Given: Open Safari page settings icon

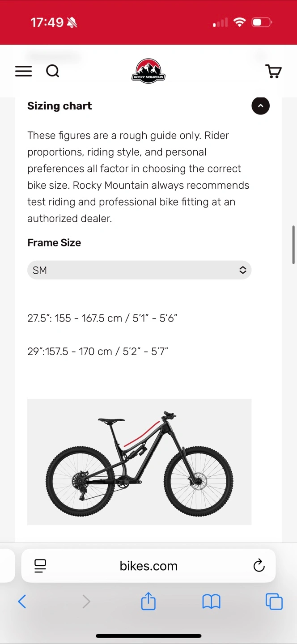Looking at the screenshot, I should (x=40, y=566).
